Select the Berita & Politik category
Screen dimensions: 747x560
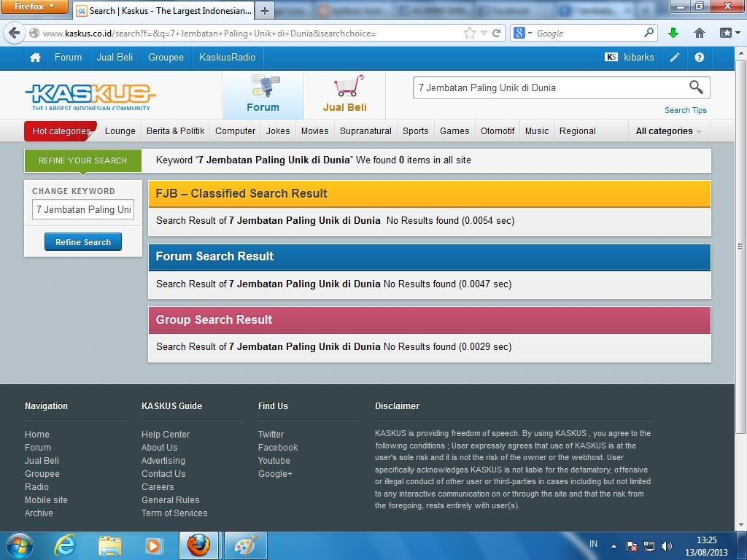175,131
